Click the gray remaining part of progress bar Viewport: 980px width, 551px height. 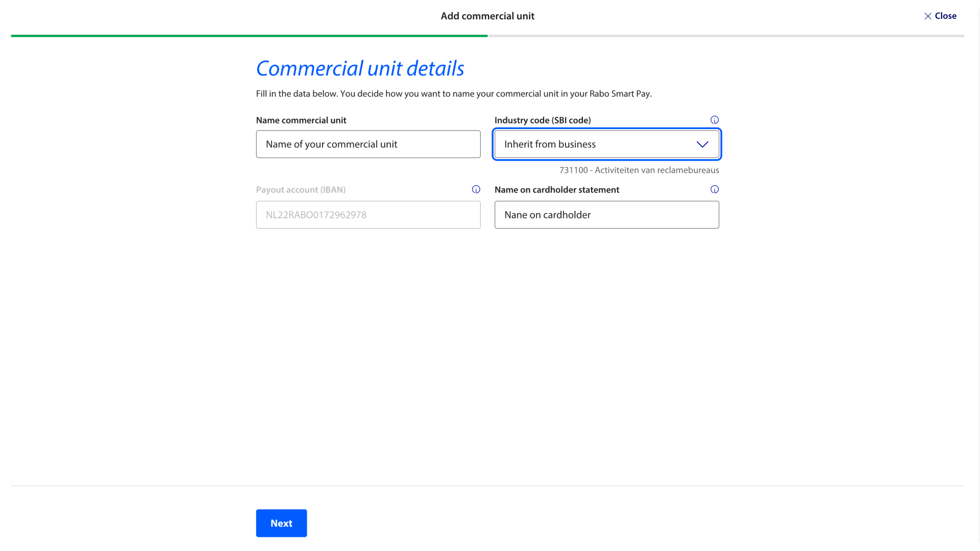click(725, 36)
